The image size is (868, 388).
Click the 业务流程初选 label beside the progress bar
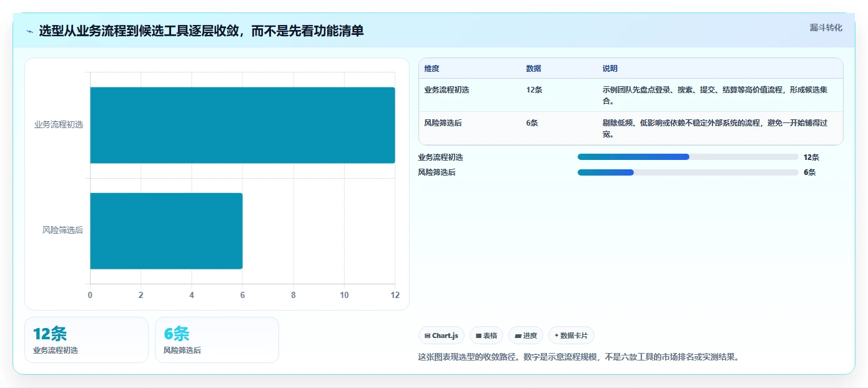click(441, 157)
